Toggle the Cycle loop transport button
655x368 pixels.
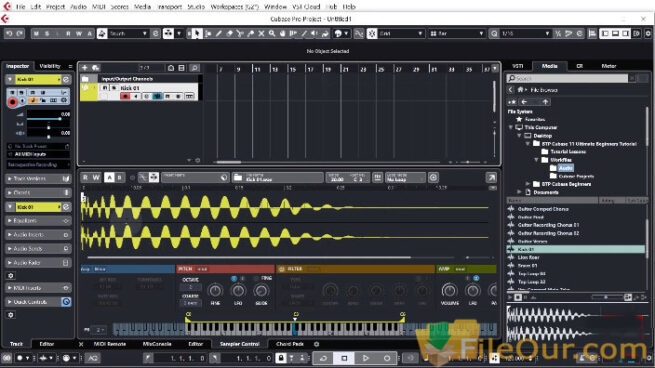coord(323,358)
